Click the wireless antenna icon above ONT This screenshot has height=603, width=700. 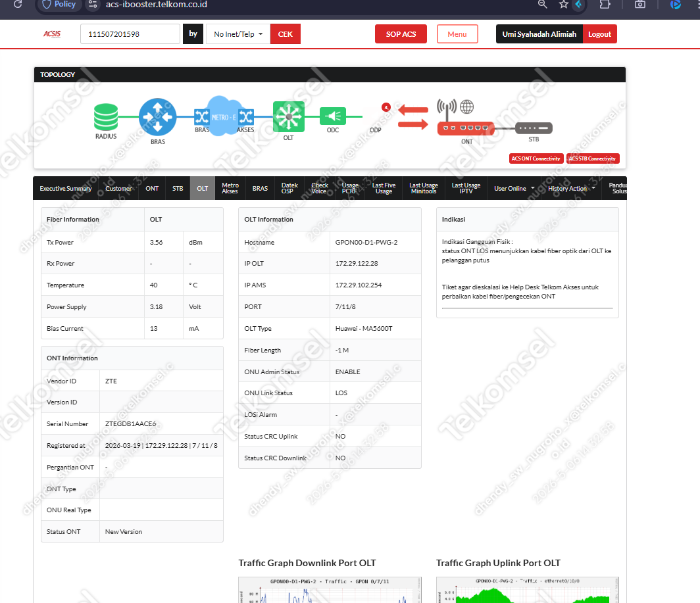coord(447,109)
